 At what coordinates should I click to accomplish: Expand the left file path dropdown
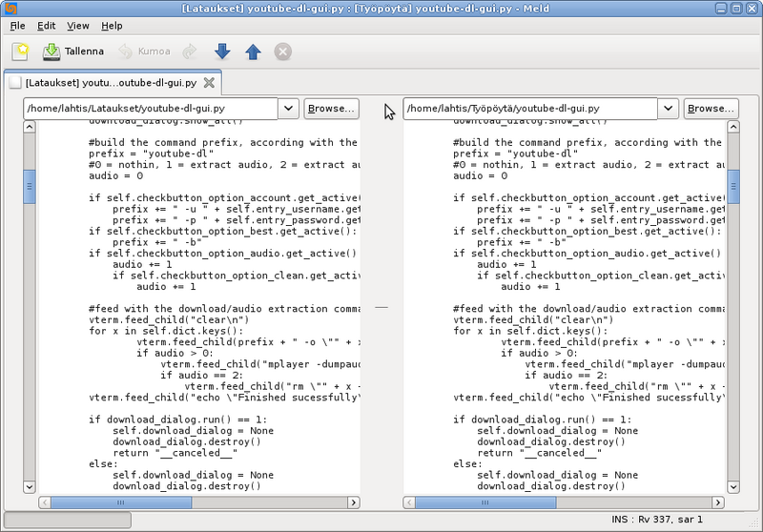(x=289, y=109)
